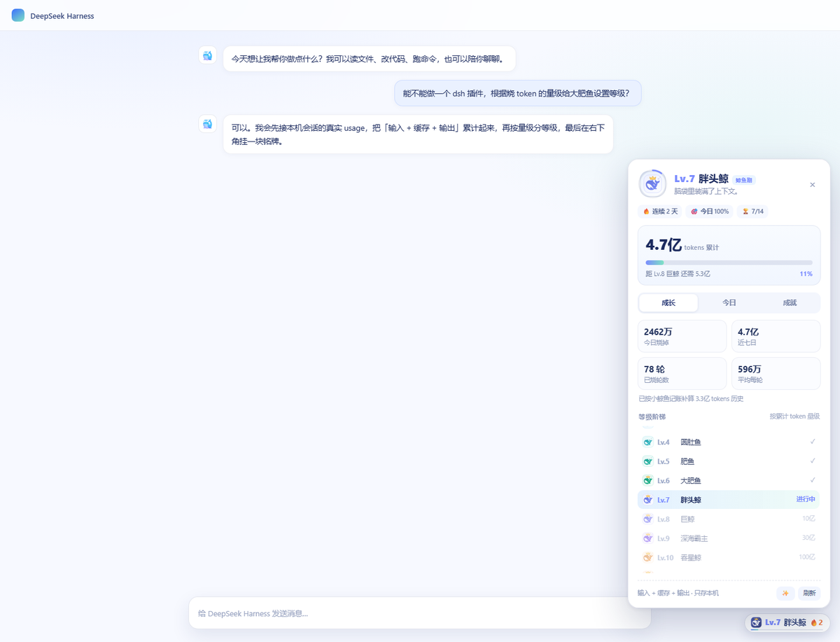The image size is (840, 642).
Task: Click the 连续 2 天 streak chip
Action: click(x=660, y=211)
